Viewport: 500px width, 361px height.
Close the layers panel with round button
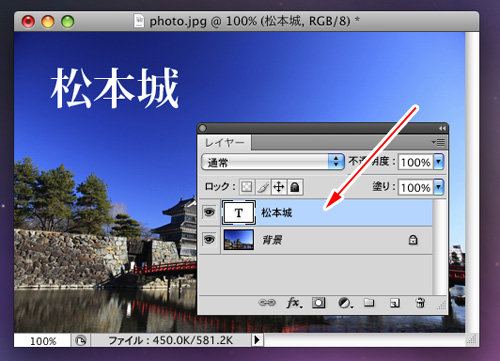click(202, 128)
